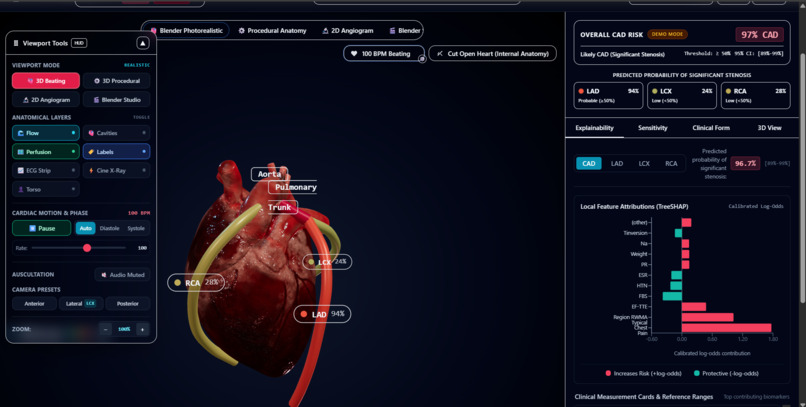Click the DEMO MODE badge
This screenshot has height=407, width=806.
(x=667, y=34)
